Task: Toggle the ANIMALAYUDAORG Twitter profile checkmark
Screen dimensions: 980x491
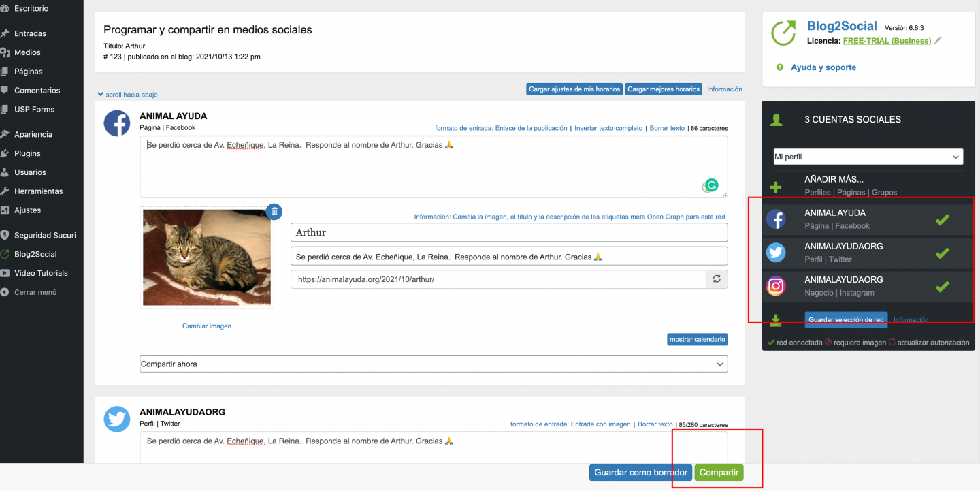Action: point(942,253)
